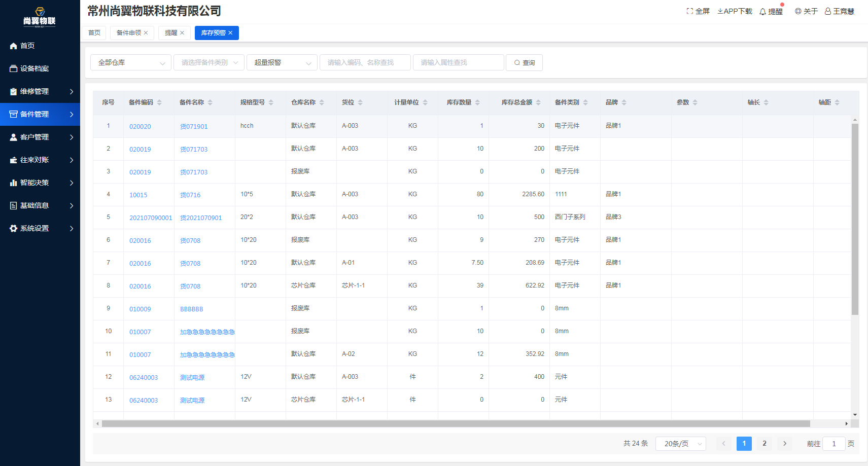Expand 维修管理 sidebar menu
868x466 pixels.
[x=41, y=91]
